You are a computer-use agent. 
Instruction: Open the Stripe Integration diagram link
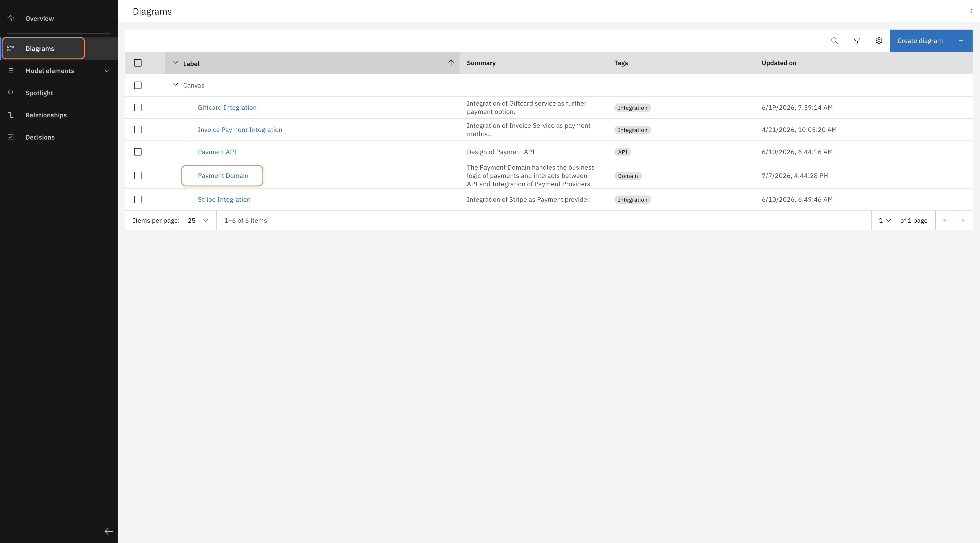224,199
